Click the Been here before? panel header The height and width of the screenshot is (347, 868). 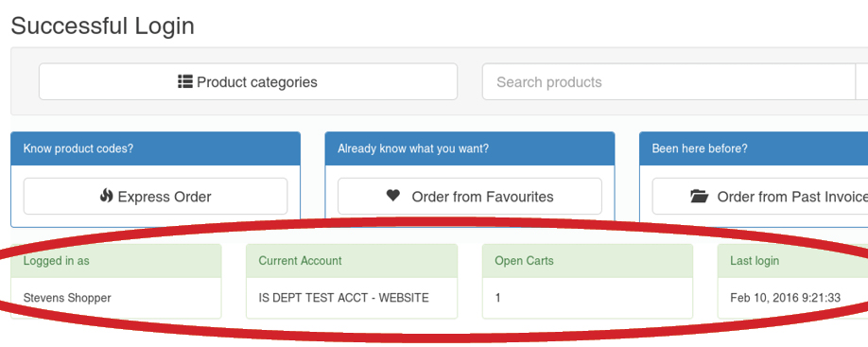(x=754, y=148)
